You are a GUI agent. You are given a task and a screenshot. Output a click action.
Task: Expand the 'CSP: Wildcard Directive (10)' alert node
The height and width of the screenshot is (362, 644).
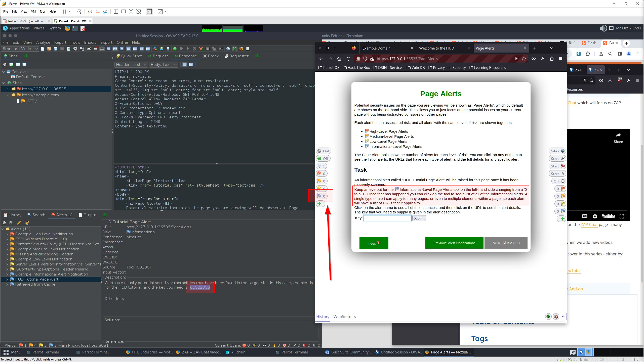(7, 239)
